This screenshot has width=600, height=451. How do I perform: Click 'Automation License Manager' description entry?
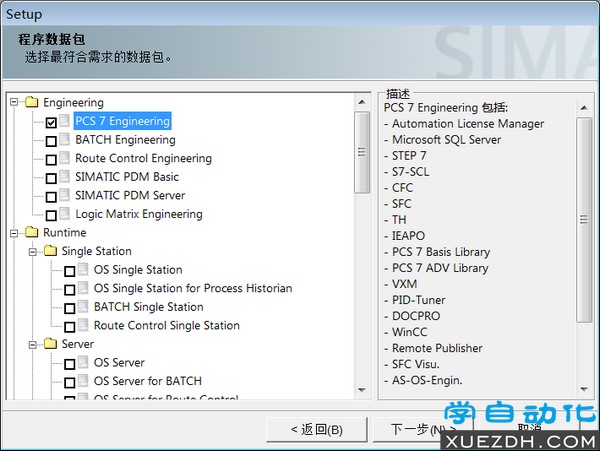468,124
